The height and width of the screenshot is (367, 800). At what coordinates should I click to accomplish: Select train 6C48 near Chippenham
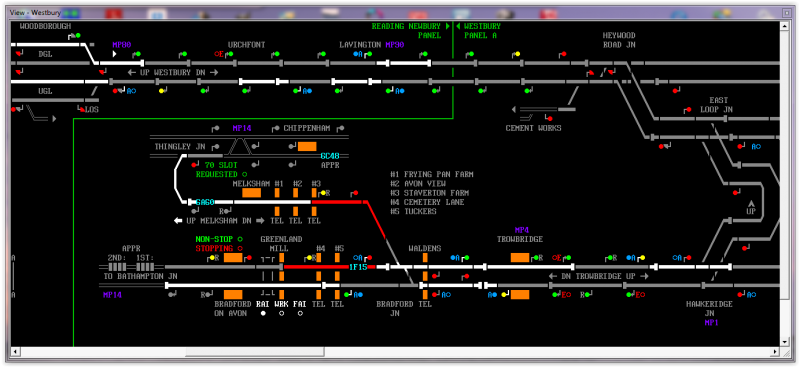coord(330,156)
